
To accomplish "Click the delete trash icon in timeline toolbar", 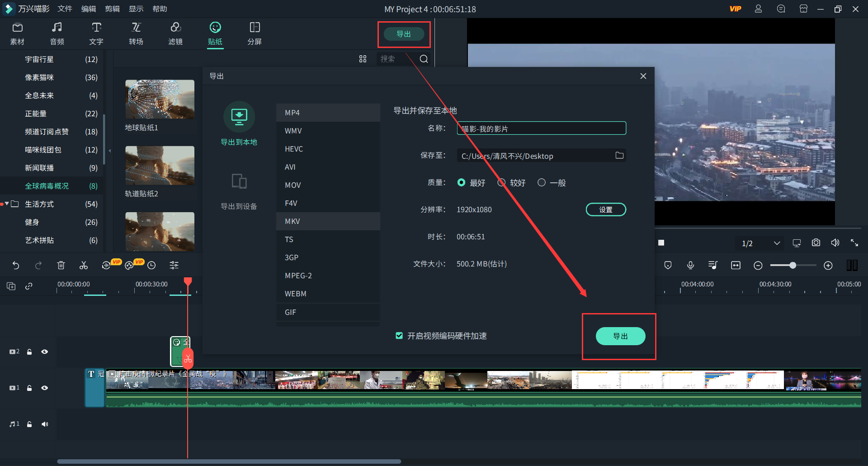I will pyautogui.click(x=61, y=266).
